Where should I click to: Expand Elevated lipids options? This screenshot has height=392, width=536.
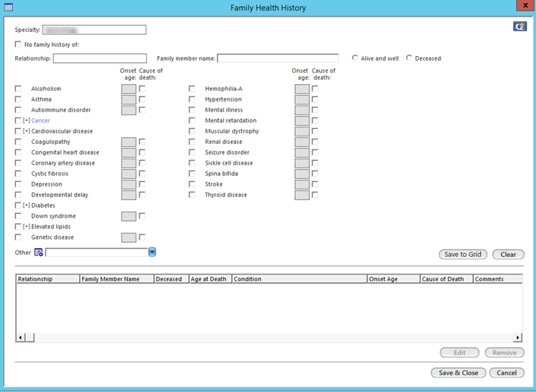[x=27, y=226]
